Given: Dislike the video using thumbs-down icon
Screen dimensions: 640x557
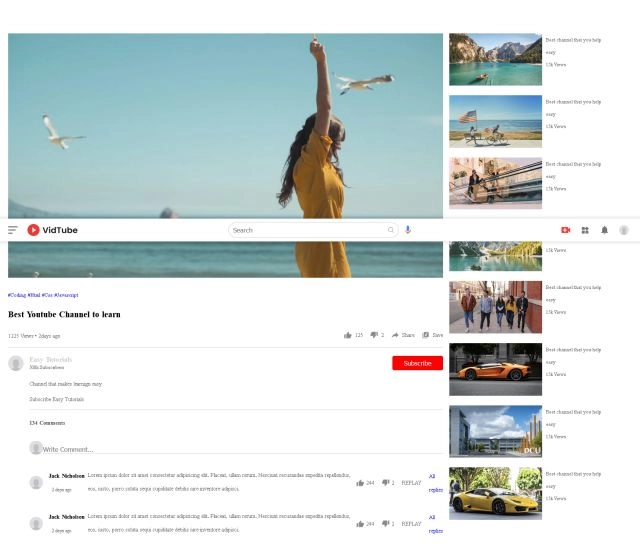Looking at the screenshot, I should [x=374, y=335].
